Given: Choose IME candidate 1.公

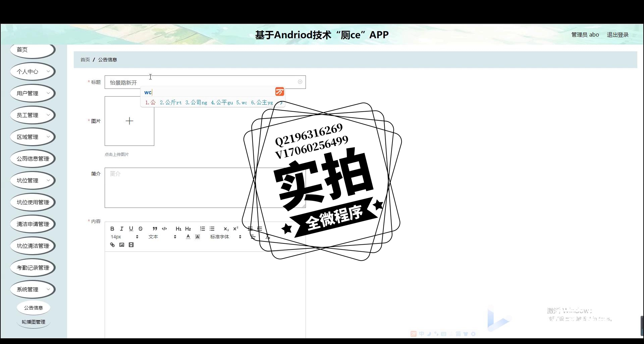Looking at the screenshot, I should pos(151,103).
